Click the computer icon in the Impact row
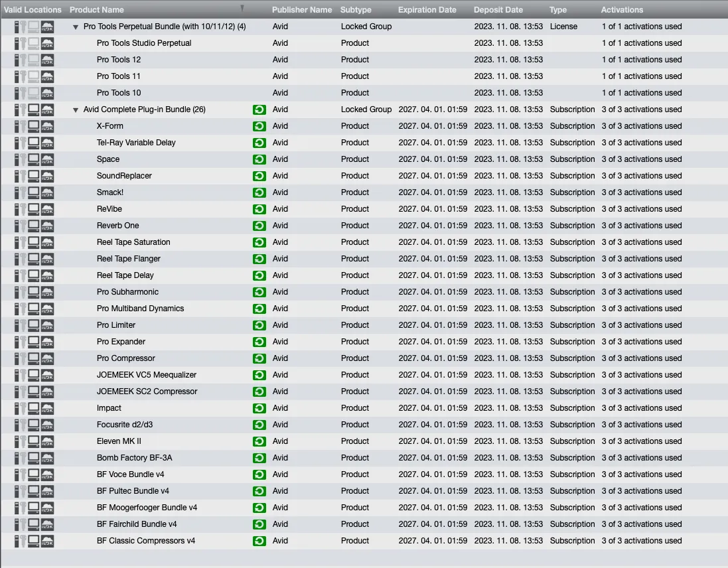728x568 pixels. pos(34,408)
